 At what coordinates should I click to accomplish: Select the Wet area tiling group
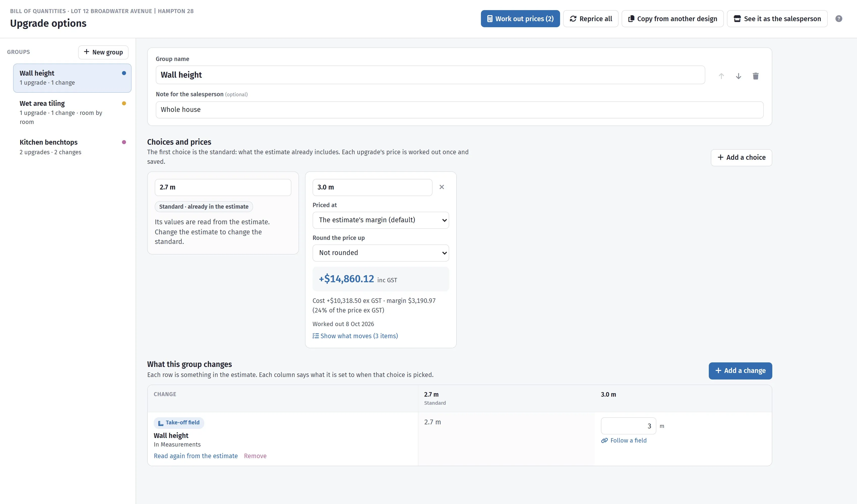[x=72, y=112]
